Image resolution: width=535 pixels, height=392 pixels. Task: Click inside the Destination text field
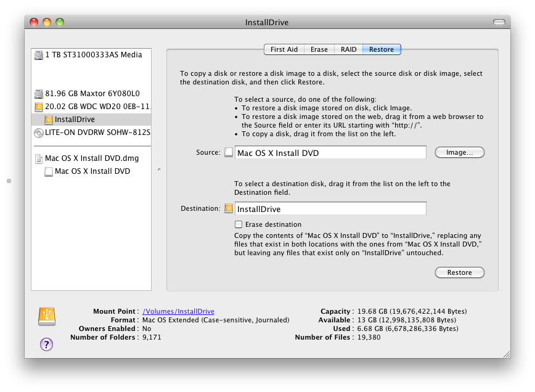330,209
